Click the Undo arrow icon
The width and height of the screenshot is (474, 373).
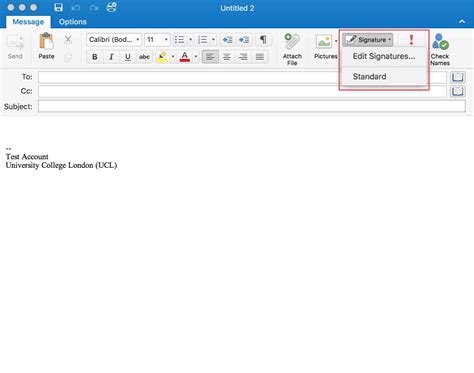pos(76,8)
